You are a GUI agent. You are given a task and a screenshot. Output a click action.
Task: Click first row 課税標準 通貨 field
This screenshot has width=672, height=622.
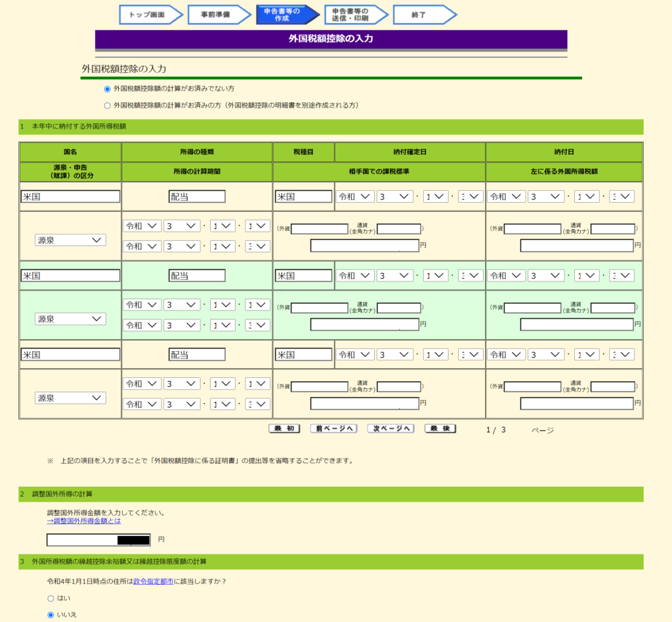point(398,229)
